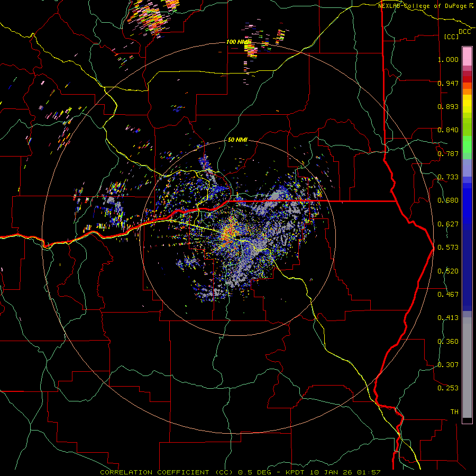Click the pink band atop the color bar

[467, 56]
